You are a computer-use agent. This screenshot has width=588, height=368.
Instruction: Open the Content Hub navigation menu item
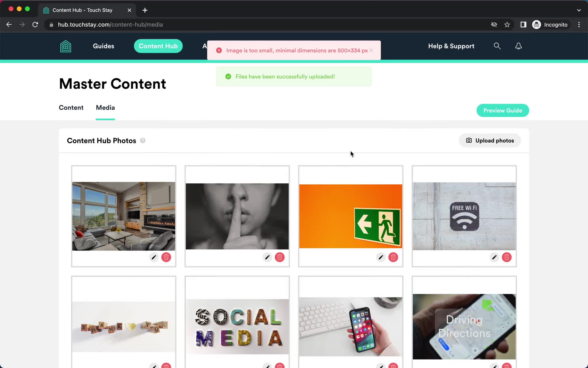point(158,46)
